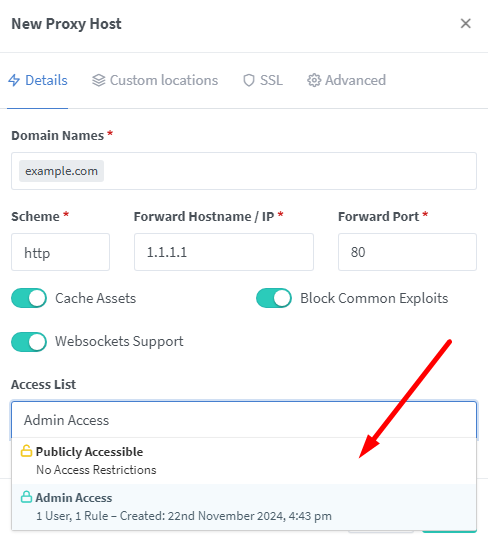Viewport: 488px width, 544px height.
Task: Click the example.com domain tag
Action: click(61, 171)
